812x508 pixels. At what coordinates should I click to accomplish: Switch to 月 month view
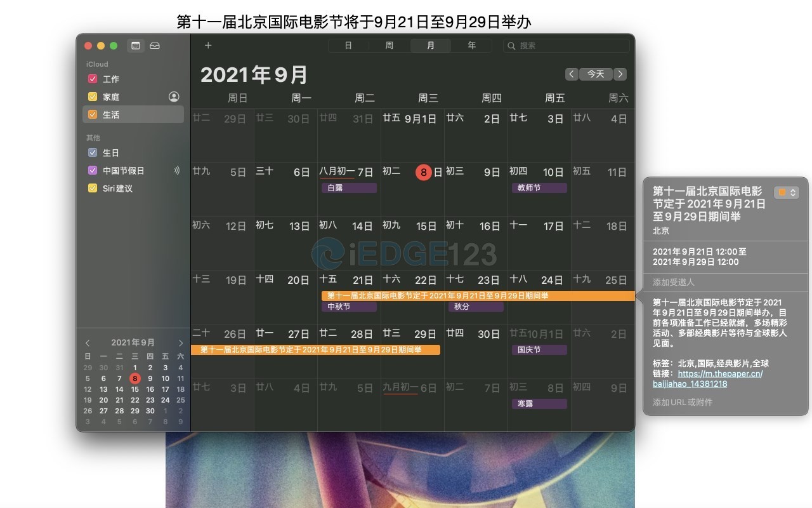click(x=431, y=46)
